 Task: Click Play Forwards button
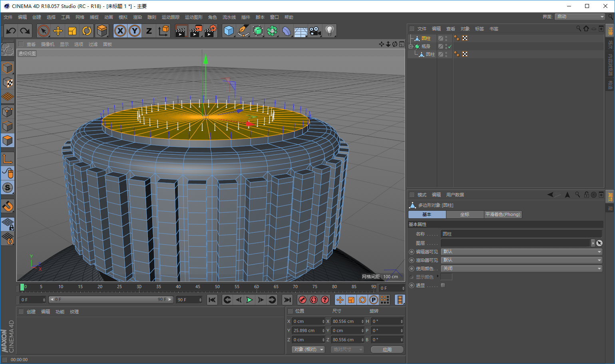(250, 300)
